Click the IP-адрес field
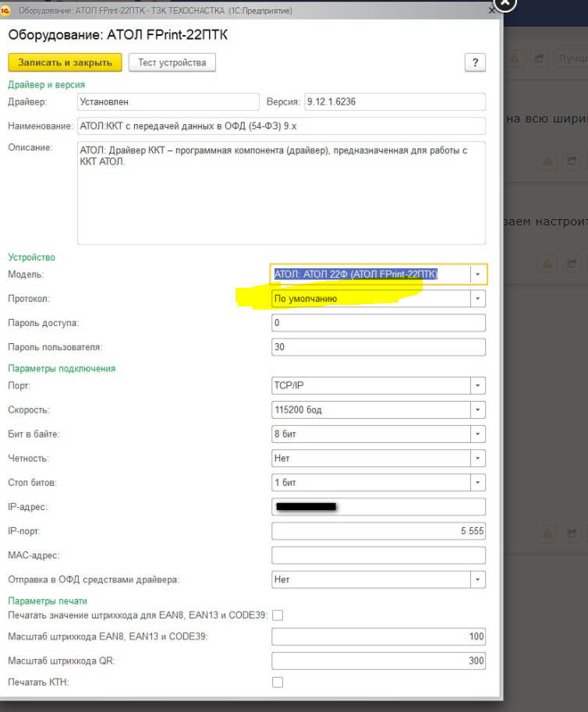This screenshot has height=712, width=588. pos(378,507)
